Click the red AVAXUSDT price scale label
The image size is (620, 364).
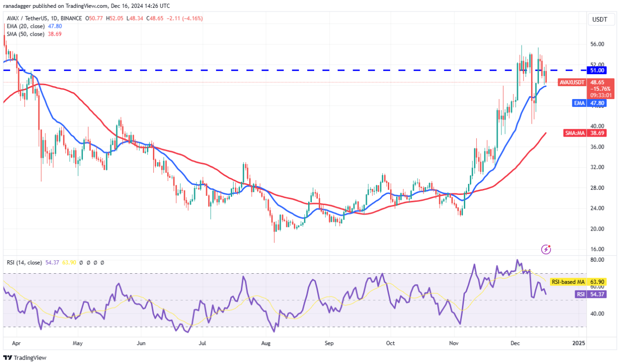[x=572, y=82]
